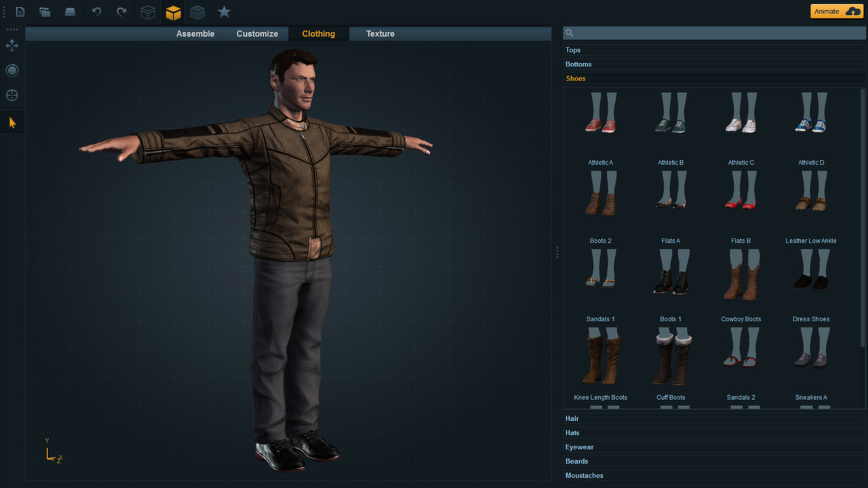Go to the Assemble step
Viewport: 868px width, 488px height.
pyautogui.click(x=195, y=33)
